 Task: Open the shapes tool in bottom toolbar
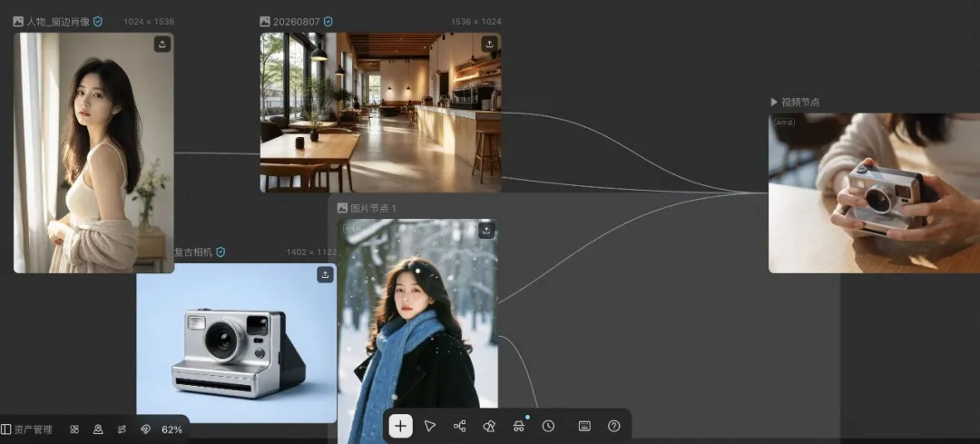489,426
